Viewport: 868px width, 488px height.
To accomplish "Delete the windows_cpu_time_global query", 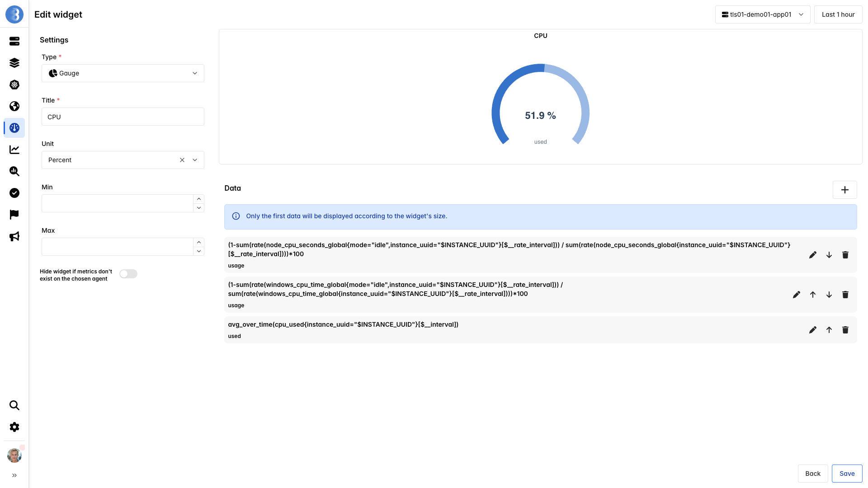I will [845, 295].
